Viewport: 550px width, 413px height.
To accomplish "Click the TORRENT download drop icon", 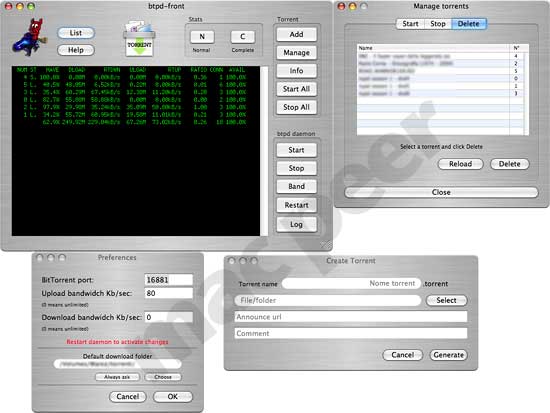I will (139, 39).
